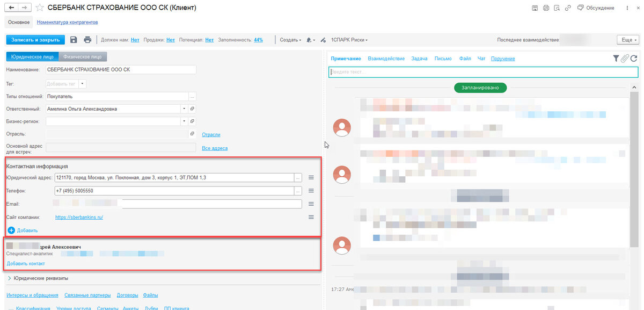
Task: Expand the Юридические реквизиты section
Action: point(38,278)
